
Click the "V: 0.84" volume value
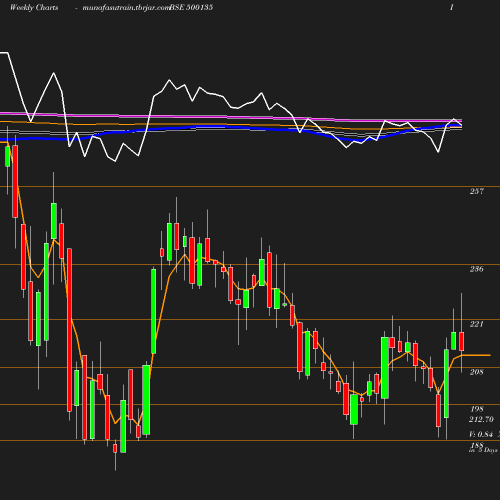click(x=481, y=434)
